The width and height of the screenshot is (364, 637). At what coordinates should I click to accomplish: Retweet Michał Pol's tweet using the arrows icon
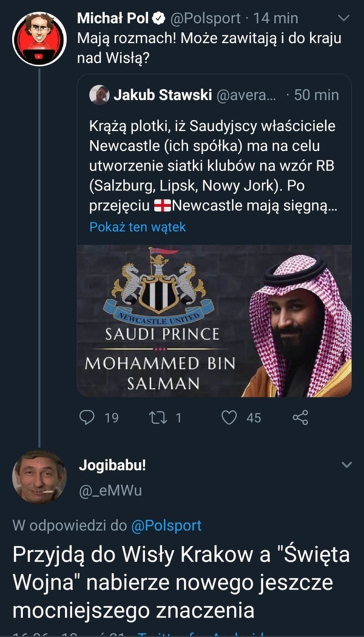tap(157, 417)
